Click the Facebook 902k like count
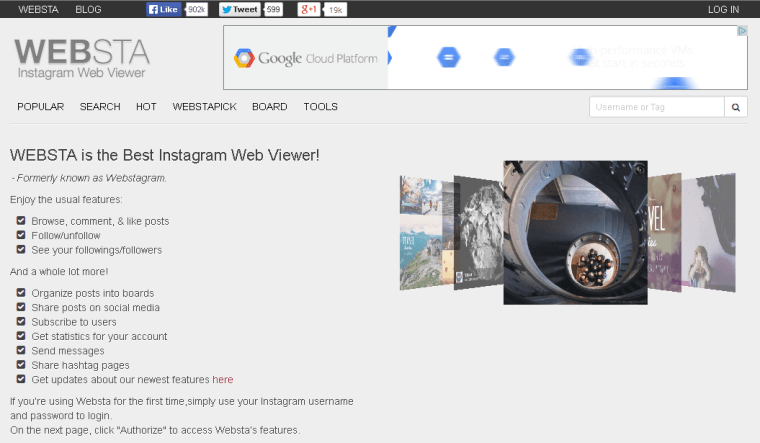760x443 pixels. click(196, 10)
